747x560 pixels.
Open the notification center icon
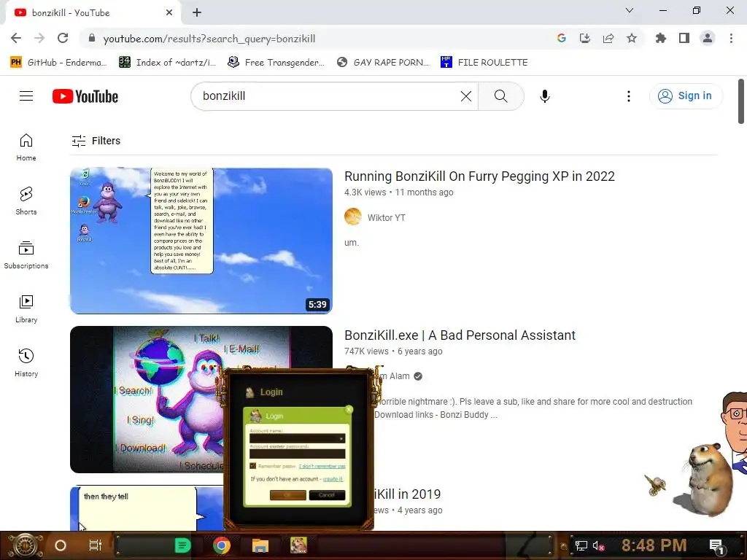[x=716, y=546]
